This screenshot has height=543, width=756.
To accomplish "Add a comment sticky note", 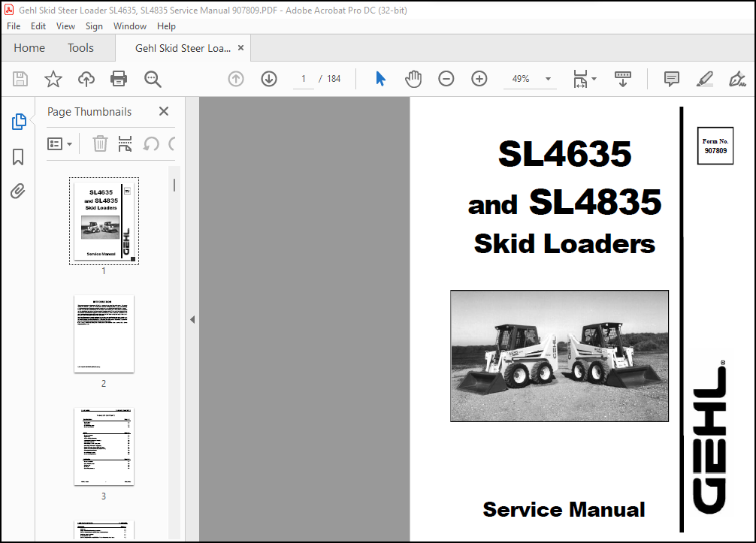I will [672, 79].
